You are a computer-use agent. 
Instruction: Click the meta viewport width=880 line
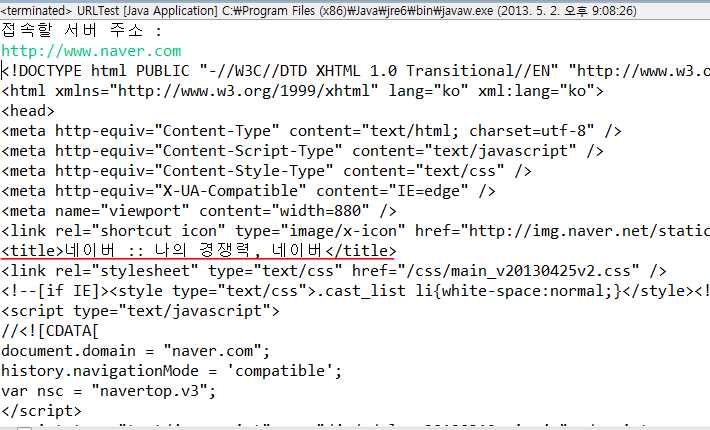[x=199, y=210]
